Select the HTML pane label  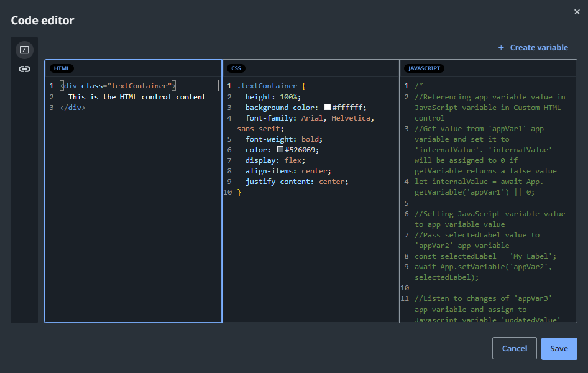pyautogui.click(x=62, y=68)
